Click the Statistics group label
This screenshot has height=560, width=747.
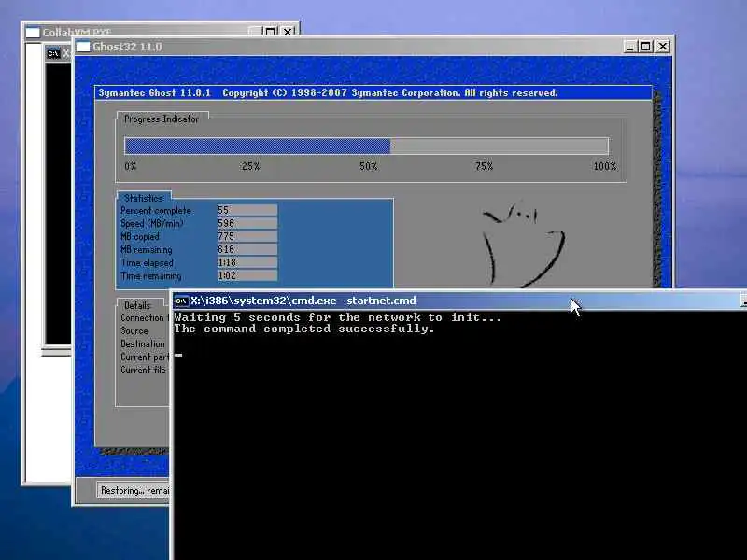(x=144, y=198)
